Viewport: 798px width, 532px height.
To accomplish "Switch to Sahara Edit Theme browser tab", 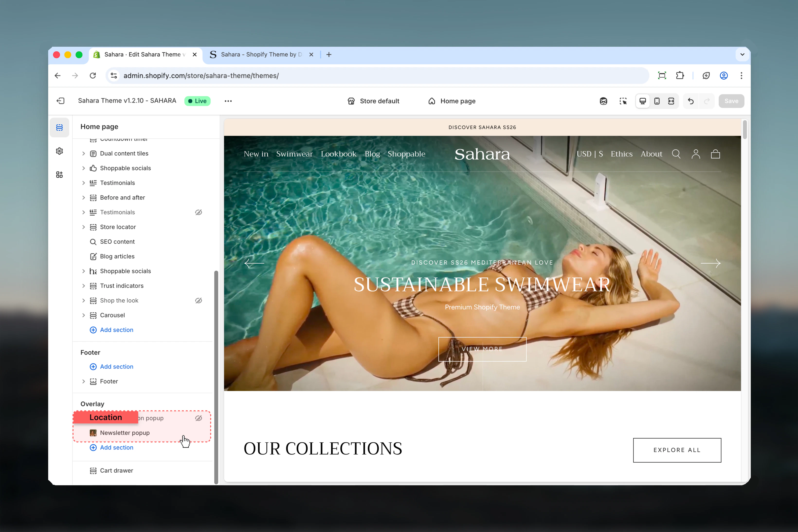I will pos(146,55).
